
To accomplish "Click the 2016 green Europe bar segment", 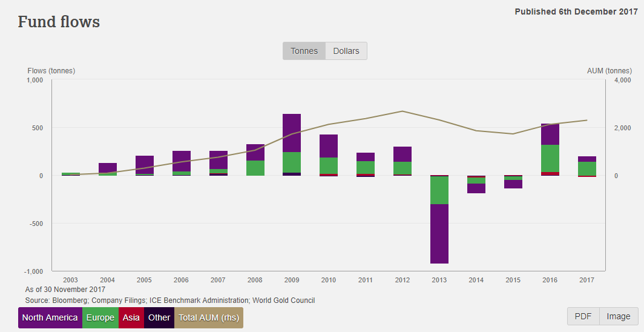I will (x=550, y=158).
